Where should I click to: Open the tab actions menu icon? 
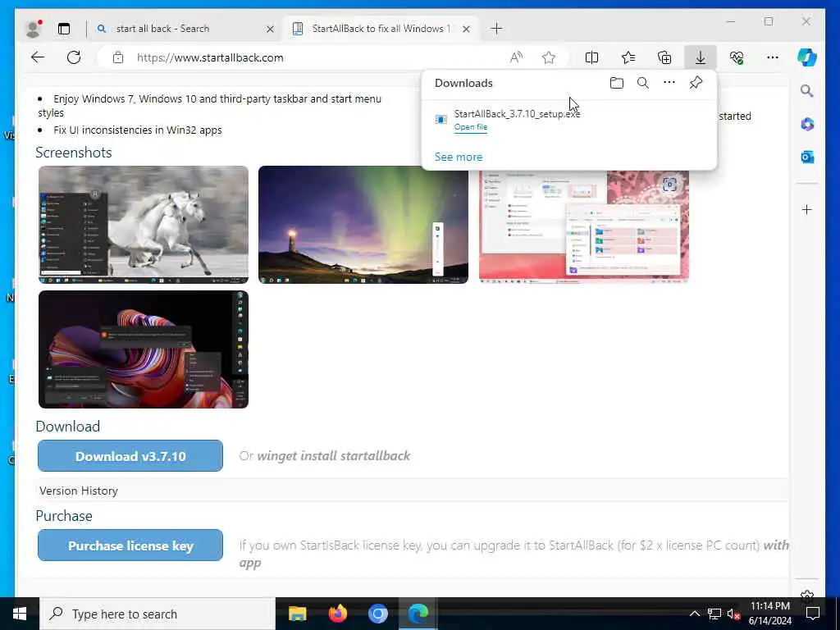coord(64,29)
